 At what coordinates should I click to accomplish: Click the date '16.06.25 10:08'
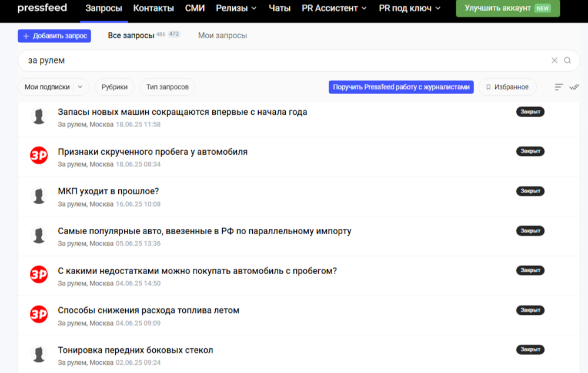click(138, 204)
